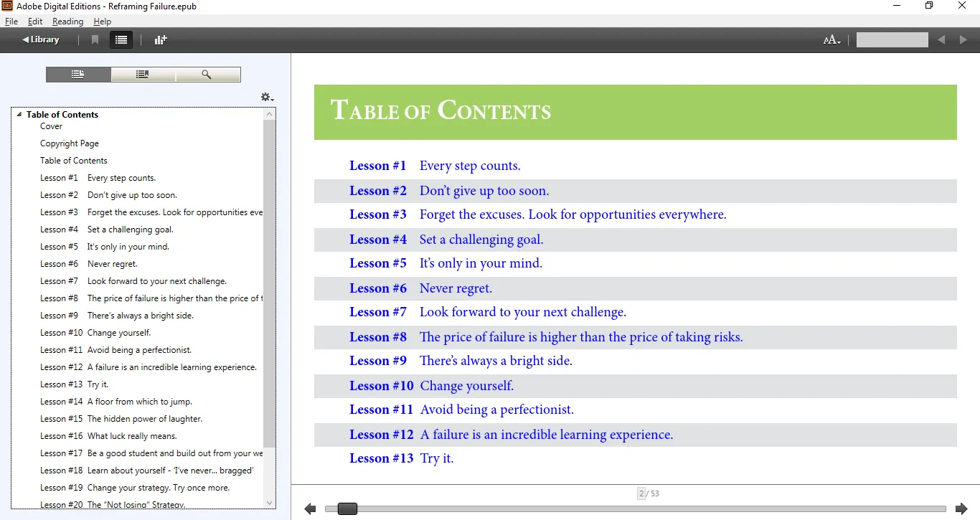The image size is (980, 520).
Task: Select Lesson #8 in sidebar tree
Action: click(151, 298)
